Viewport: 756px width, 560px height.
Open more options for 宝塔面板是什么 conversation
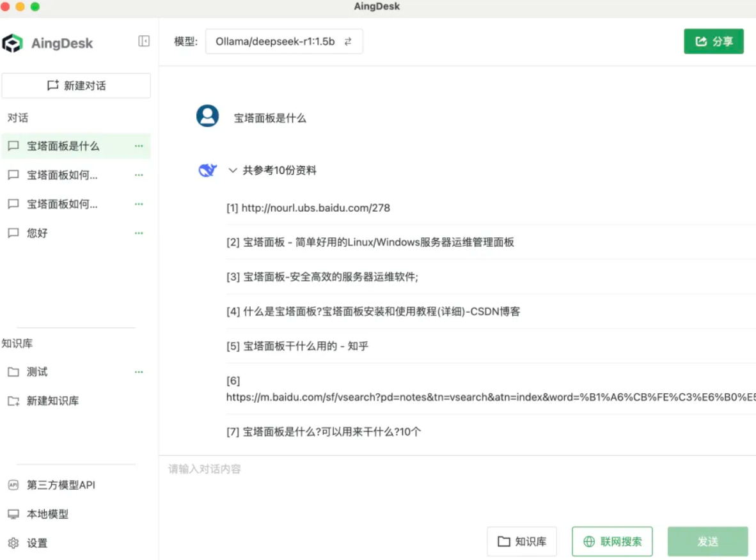pyautogui.click(x=139, y=146)
